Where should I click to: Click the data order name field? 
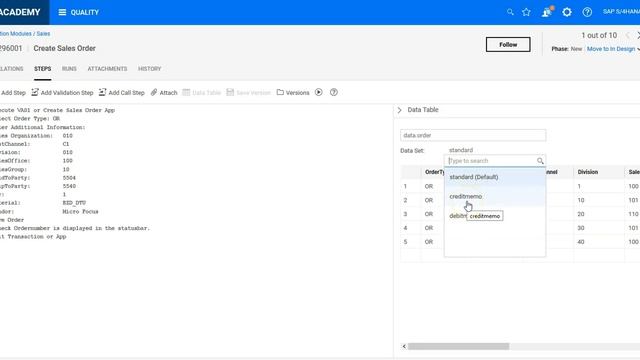tap(473, 135)
